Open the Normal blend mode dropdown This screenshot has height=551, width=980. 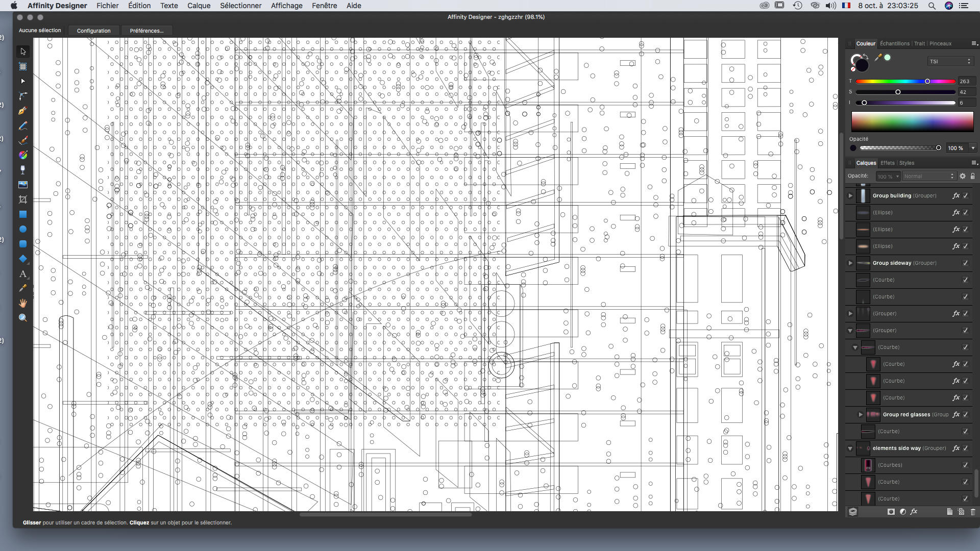[928, 176]
